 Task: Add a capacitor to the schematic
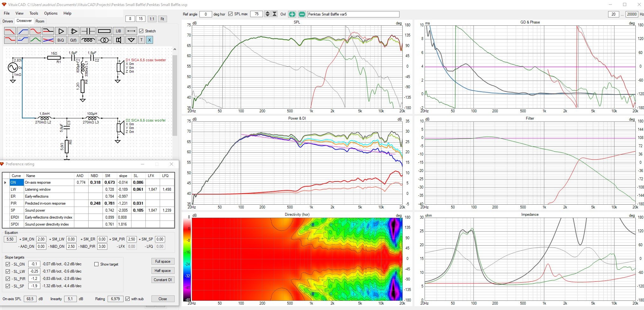coord(88,31)
